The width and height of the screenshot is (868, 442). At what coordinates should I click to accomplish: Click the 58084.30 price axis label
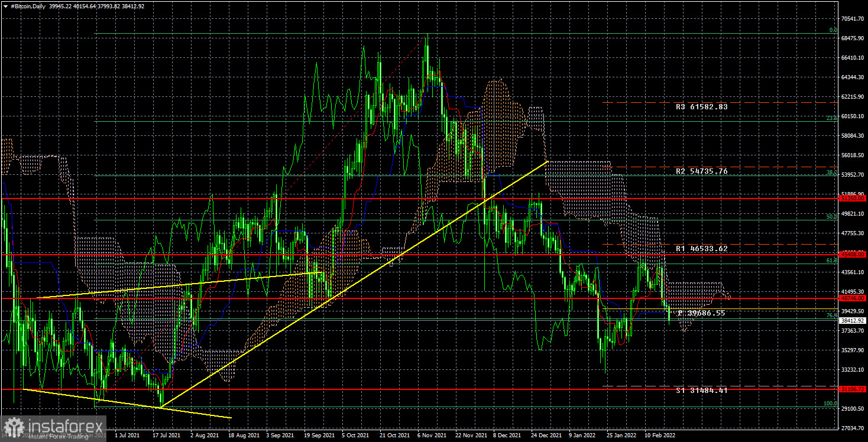pyautogui.click(x=853, y=136)
